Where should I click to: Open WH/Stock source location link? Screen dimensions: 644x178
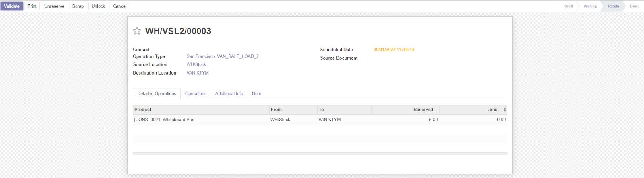pos(196,64)
